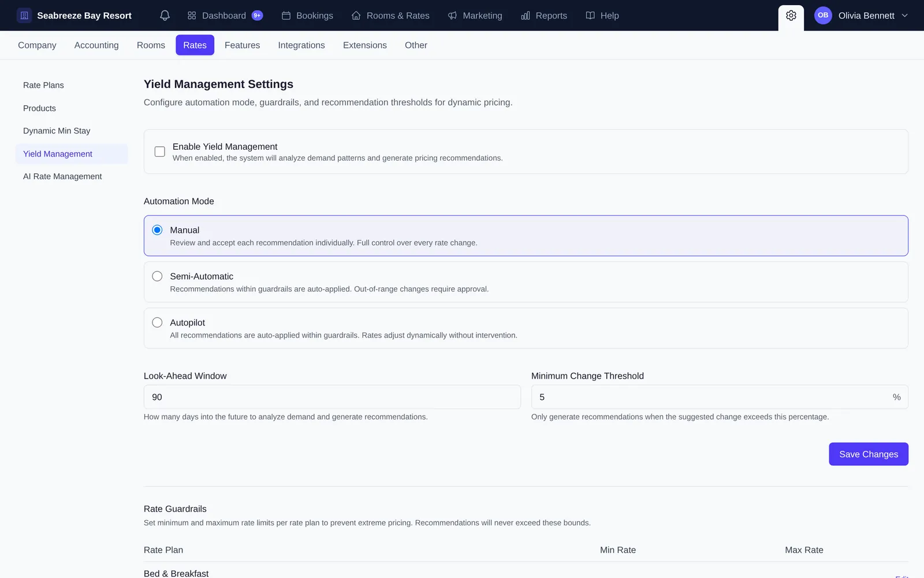Open the Features tab
924x578 pixels.
pyautogui.click(x=242, y=45)
